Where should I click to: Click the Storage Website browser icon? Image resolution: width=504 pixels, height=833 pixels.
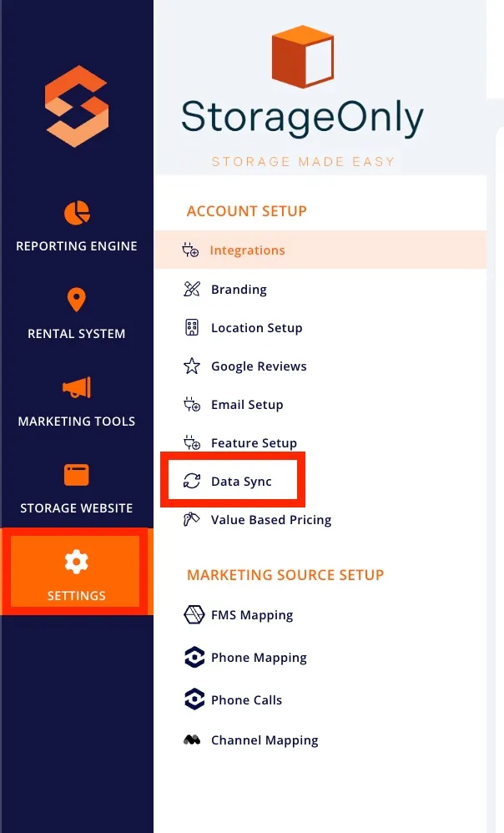[x=77, y=474]
